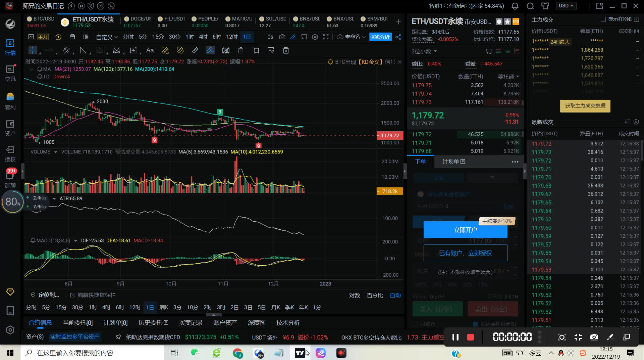644x360 pixels.
Task: Click the chart screenshot camera icon
Action: click(x=282, y=37)
